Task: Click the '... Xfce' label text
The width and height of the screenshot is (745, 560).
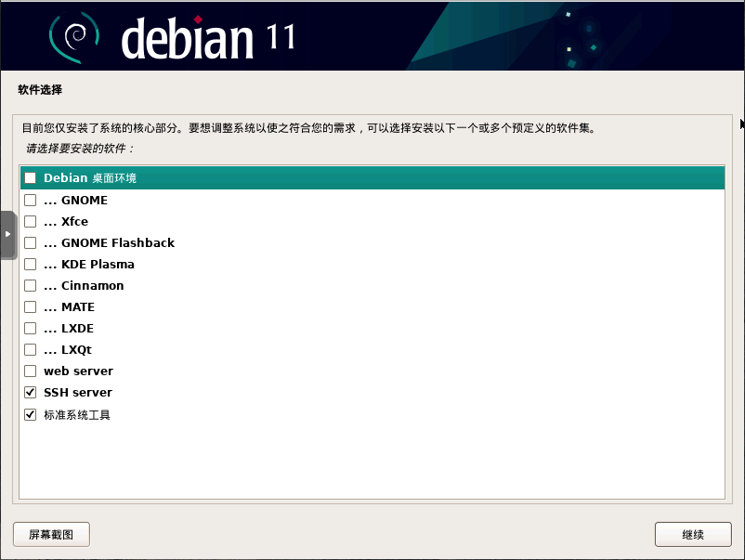Action: 66,221
